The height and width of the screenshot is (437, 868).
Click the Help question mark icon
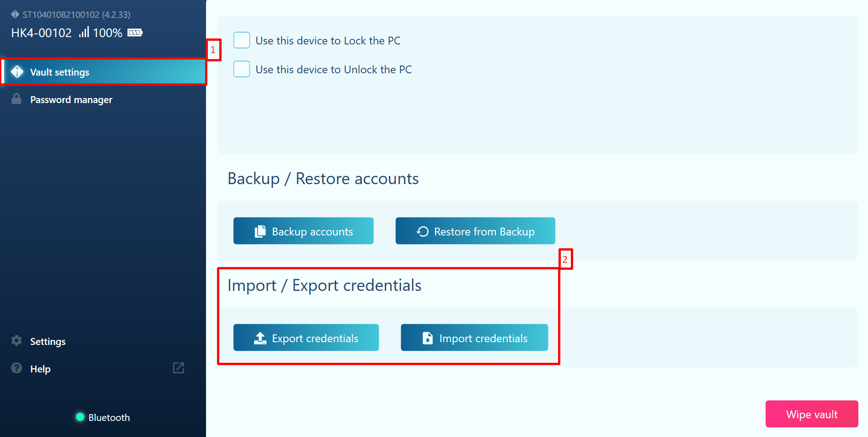[16, 368]
